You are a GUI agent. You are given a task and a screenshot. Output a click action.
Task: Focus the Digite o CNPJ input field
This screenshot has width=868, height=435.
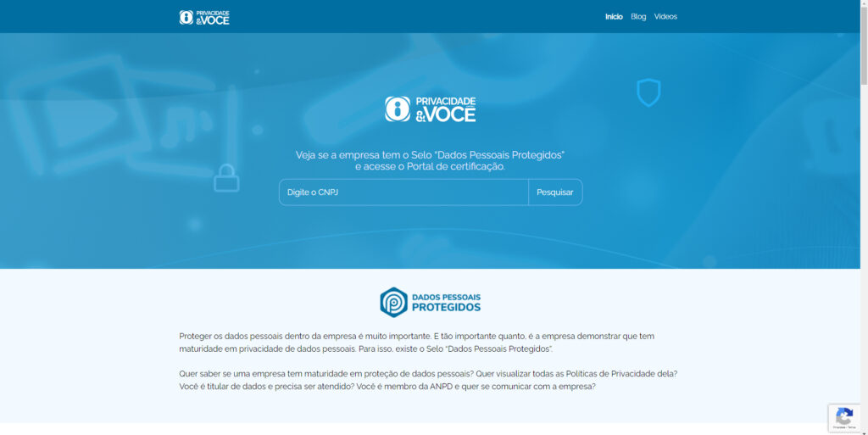tap(403, 192)
